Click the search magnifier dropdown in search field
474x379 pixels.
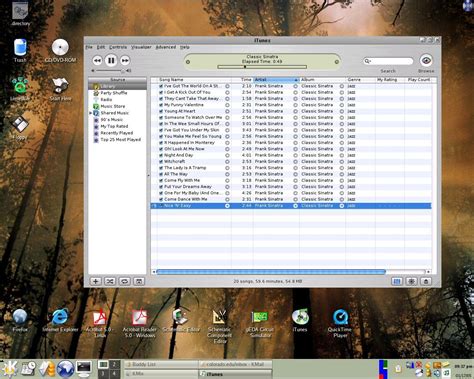[x=367, y=61]
